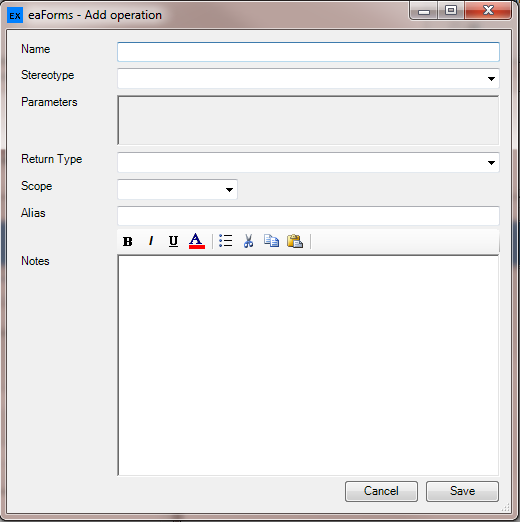This screenshot has width=520, height=522.
Task: Focus the Name text field
Action: (308, 52)
